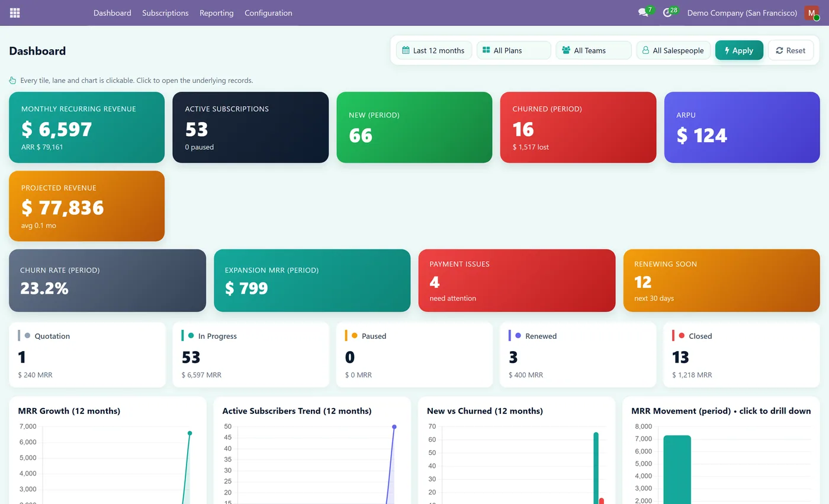Image resolution: width=829 pixels, height=504 pixels.
Task: Click the "$ 400 MRR" text
Action: (x=526, y=375)
